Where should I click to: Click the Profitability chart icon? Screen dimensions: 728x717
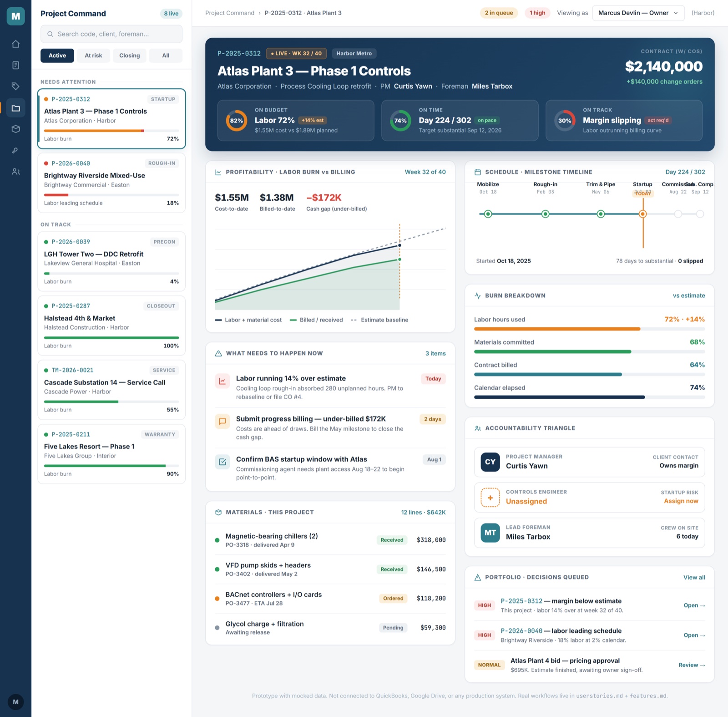pyautogui.click(x=218, y=172)
